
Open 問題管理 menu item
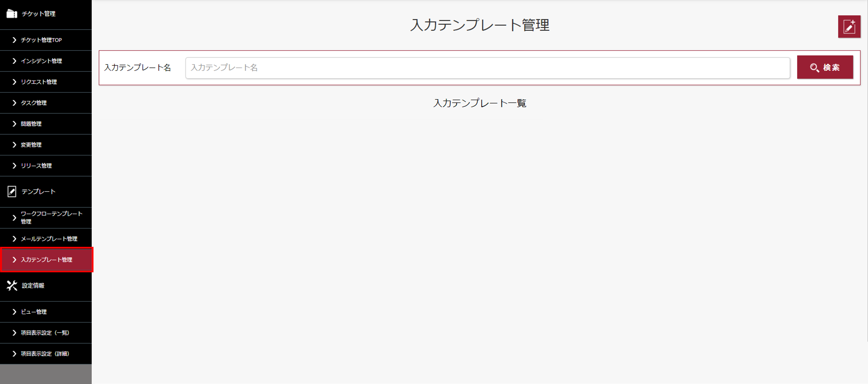(46, 124)
